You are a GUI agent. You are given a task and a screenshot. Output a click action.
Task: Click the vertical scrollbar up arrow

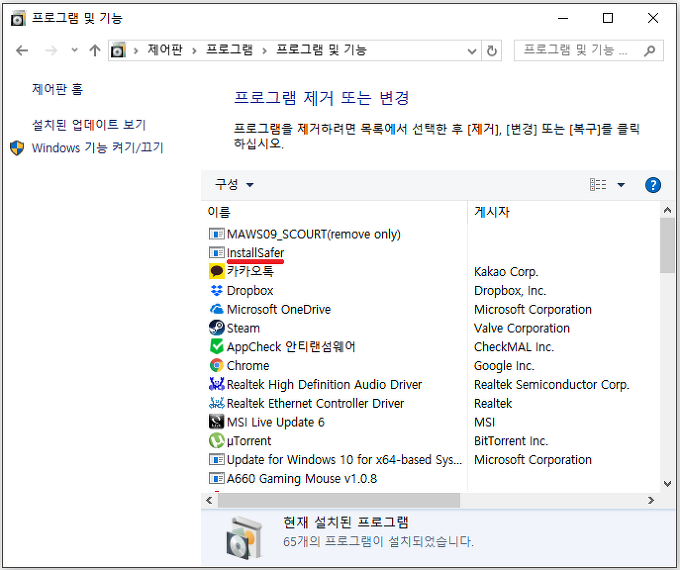click(x=667, y=210)
